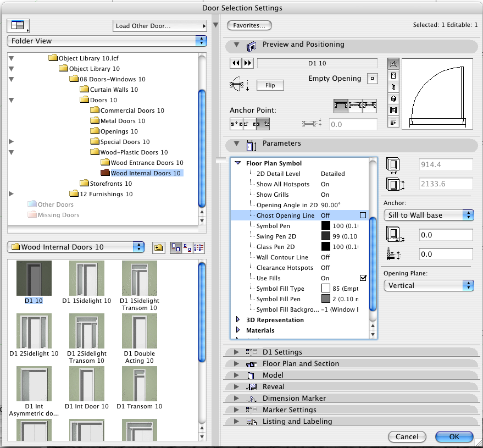
Task: Go up one folder level icon
Action: [158, 247]
